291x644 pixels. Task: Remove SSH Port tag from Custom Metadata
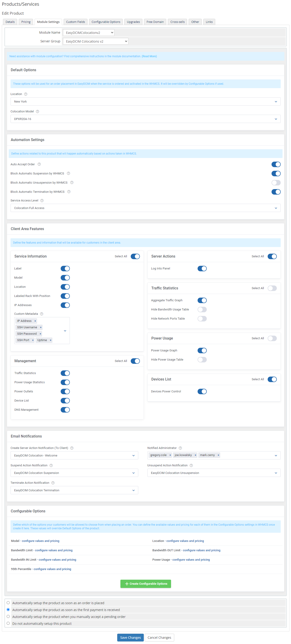coord(33,340)
